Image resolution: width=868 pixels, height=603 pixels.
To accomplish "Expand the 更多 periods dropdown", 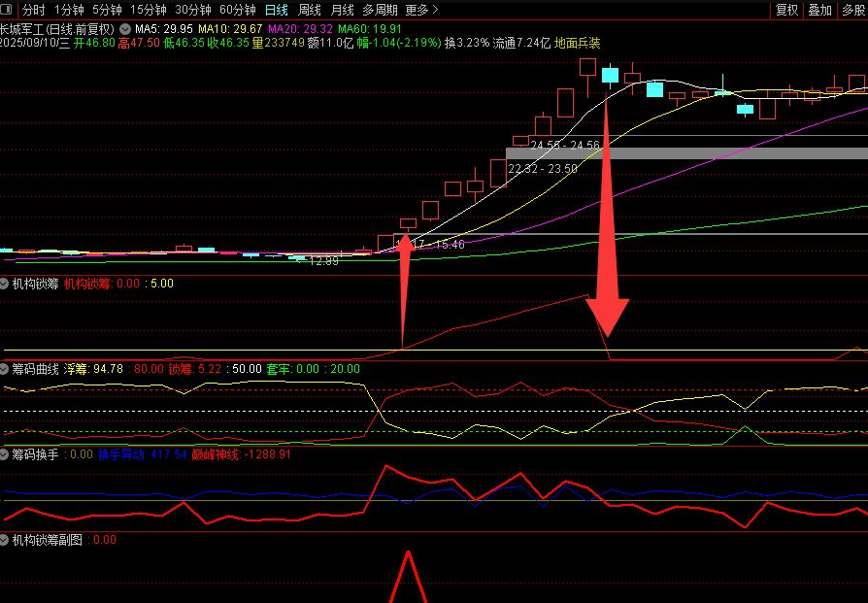I will pyautogui.click(x=422, y=10).
